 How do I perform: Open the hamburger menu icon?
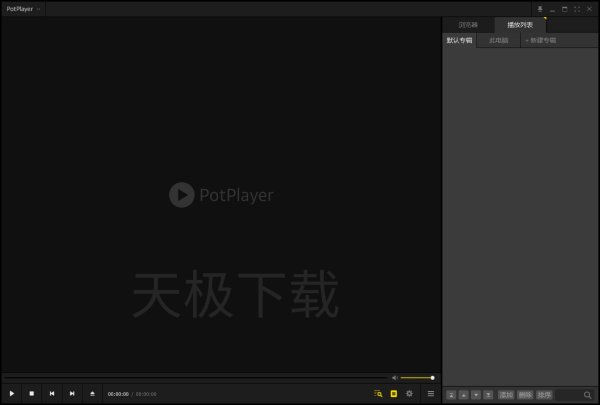(431, 394)
